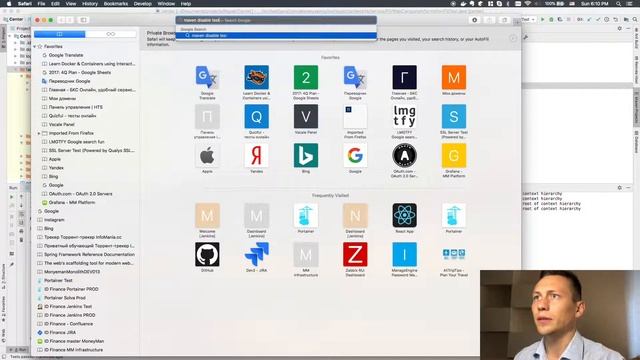The width and height of the screenshot is (640, 360).
Task: Open the Bing favorite tile
Action: (306, 156)
